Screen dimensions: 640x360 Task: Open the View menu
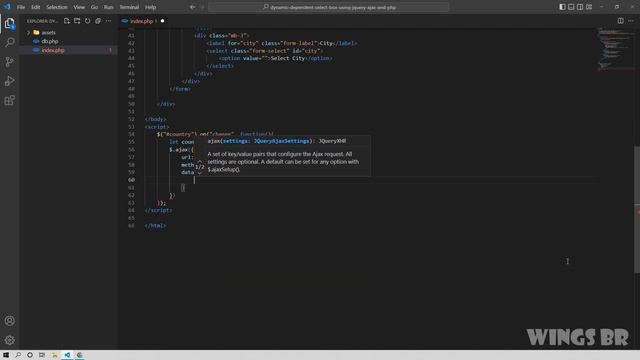pos(79,7)
